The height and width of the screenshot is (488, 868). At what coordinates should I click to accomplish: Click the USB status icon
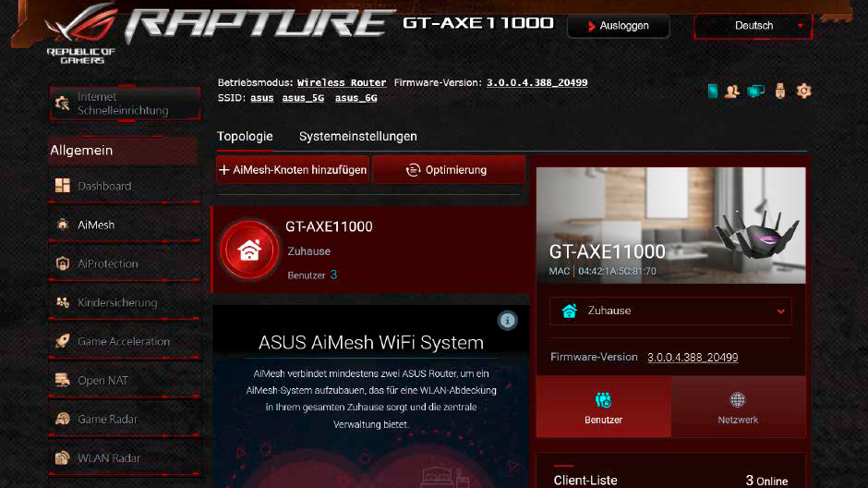pos(780,91)
